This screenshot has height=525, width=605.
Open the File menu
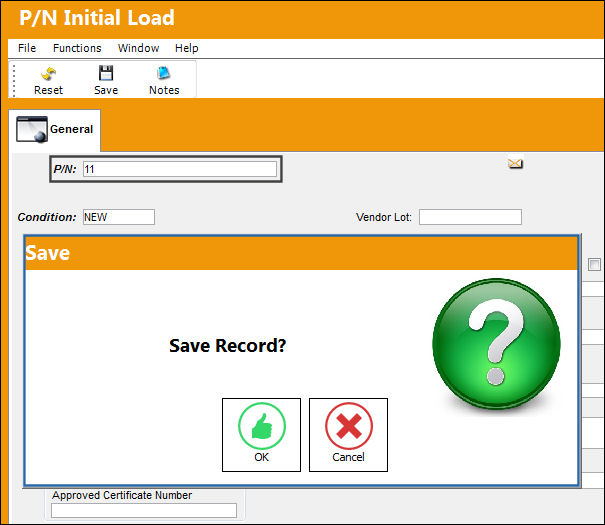point(27,48)
